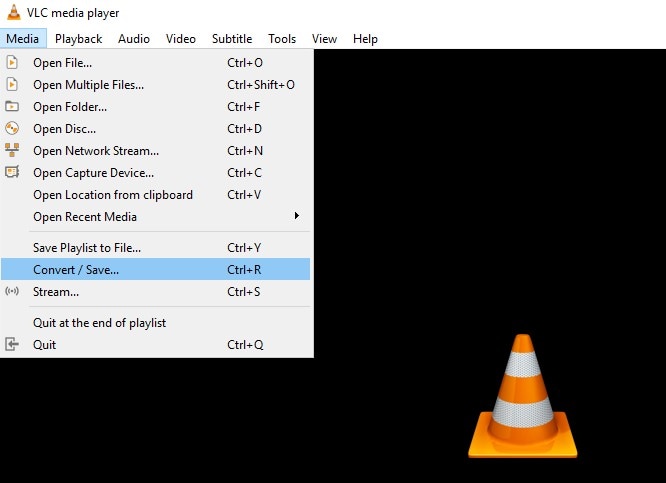
Task: Select Open Disc... menu entry
Action: tap(155, 129)
